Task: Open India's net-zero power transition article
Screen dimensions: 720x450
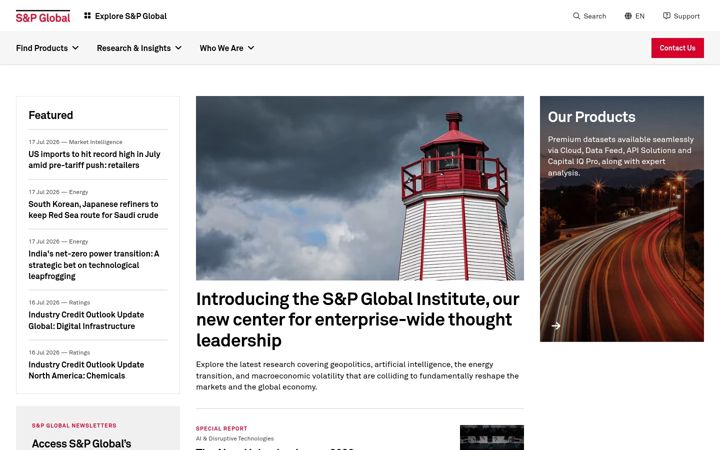Action: tap(94, 265)
